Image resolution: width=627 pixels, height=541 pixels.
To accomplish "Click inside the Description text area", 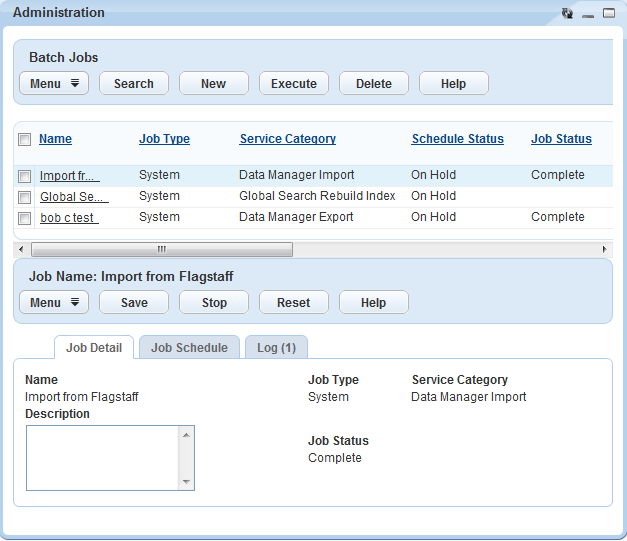I will [102, 458].
